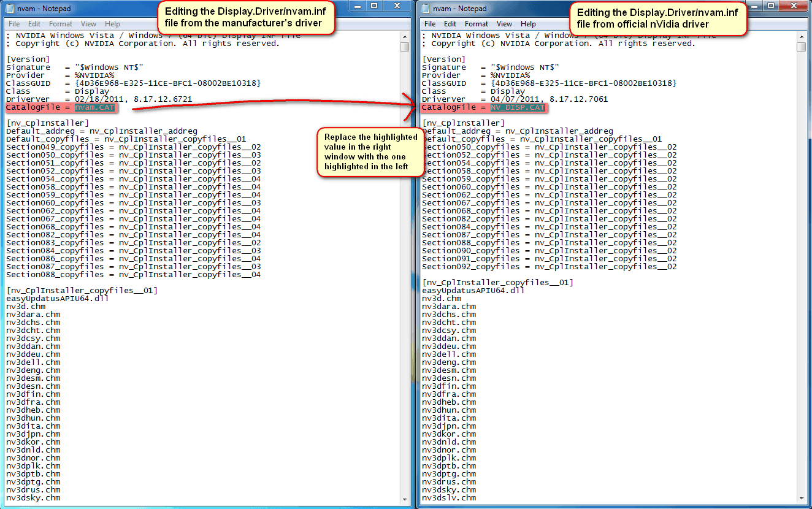Click the nv3dara.chm line in the right window
812x509 pixels.
click(449, 307)
